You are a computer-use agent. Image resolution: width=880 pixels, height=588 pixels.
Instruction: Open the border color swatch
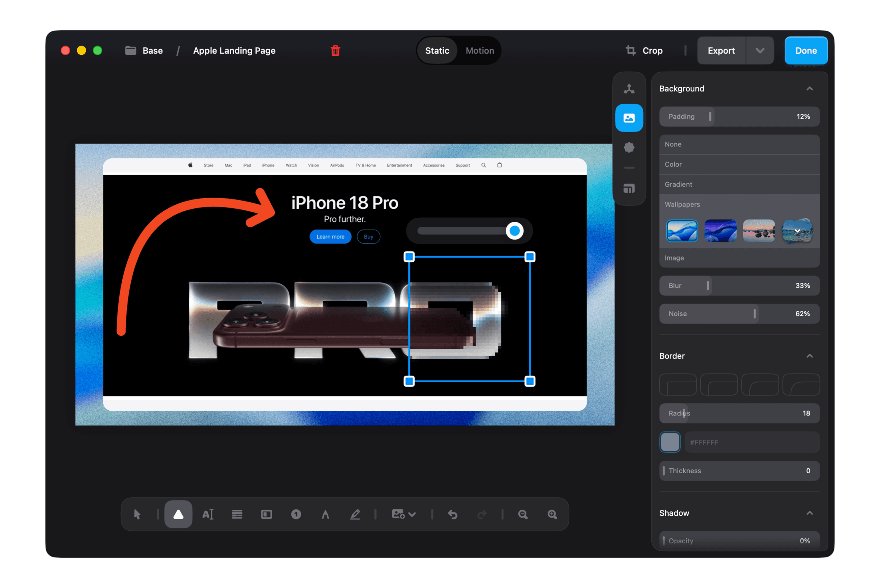[670, 442]
